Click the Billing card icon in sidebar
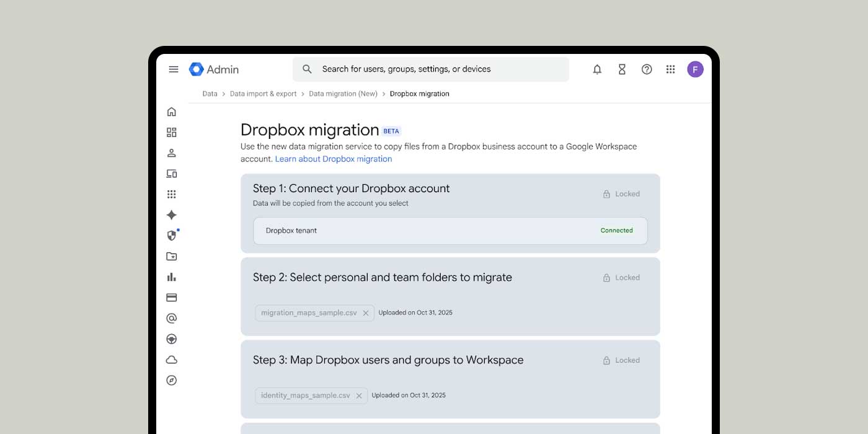Screen dimensions: 868x434 click(x=172, y=297)
